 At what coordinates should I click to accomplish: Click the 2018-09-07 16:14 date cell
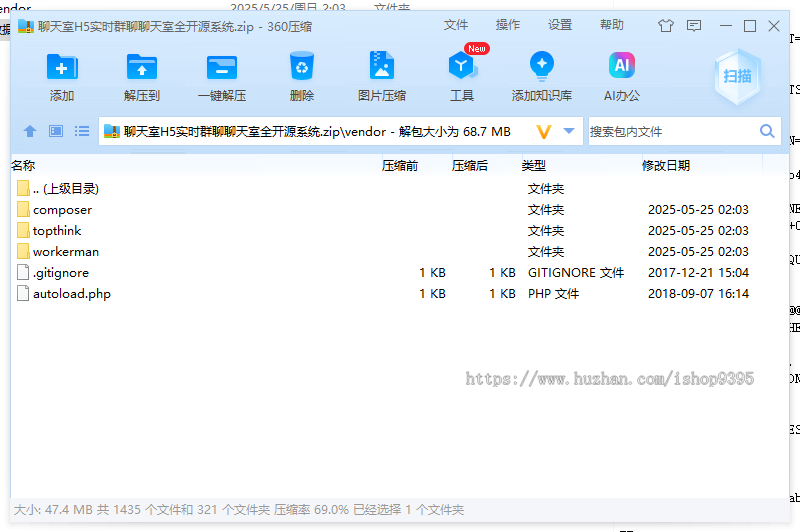click(x=698, y=294)
